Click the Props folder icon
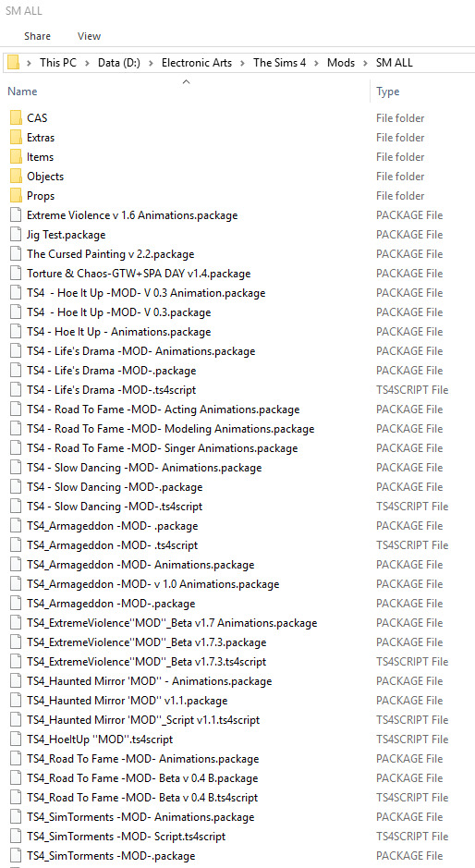This screenshot has width=475, height=868. [16, 195]
